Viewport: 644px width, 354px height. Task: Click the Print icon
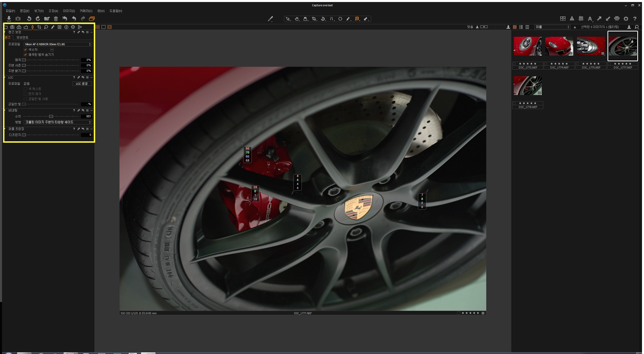click(x=617, y=18)
